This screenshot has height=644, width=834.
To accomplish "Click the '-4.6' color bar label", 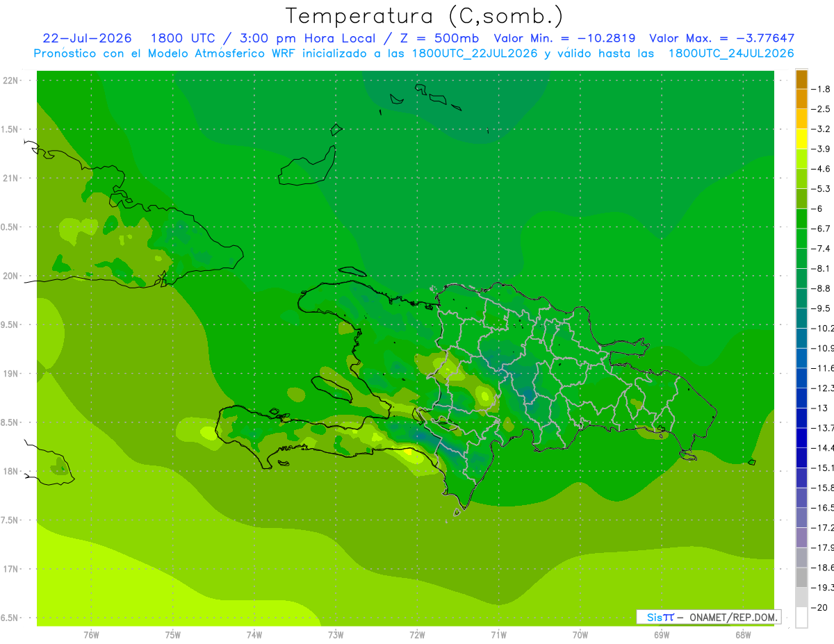I will coord(820,169).
